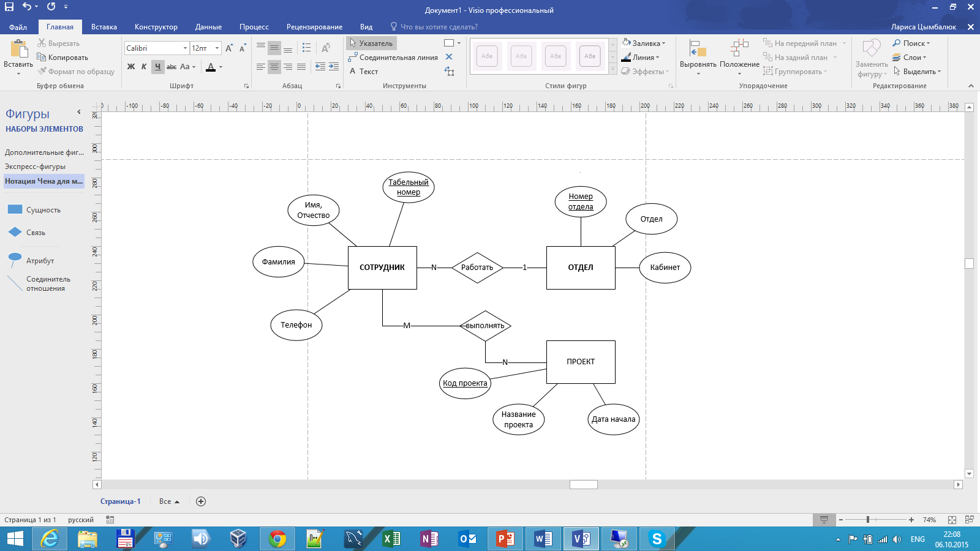The height and width of the screenshot is (551, 980).
Task: Select the СОТРУДНИК entity box on canvas
Action: point(382,268)
